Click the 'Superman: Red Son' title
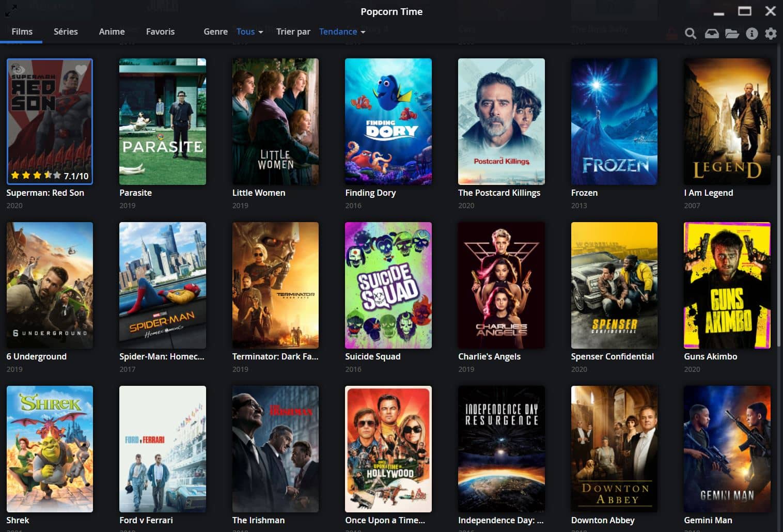This screenshot has width=783, height=532. (x=45, y=193)
